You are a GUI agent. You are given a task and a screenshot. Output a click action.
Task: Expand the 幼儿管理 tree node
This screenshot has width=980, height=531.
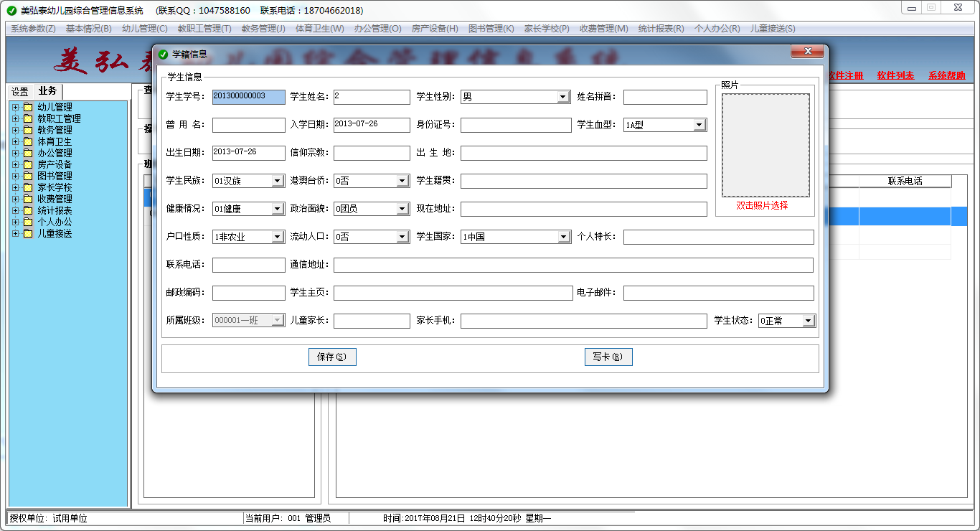click(15, 107)
